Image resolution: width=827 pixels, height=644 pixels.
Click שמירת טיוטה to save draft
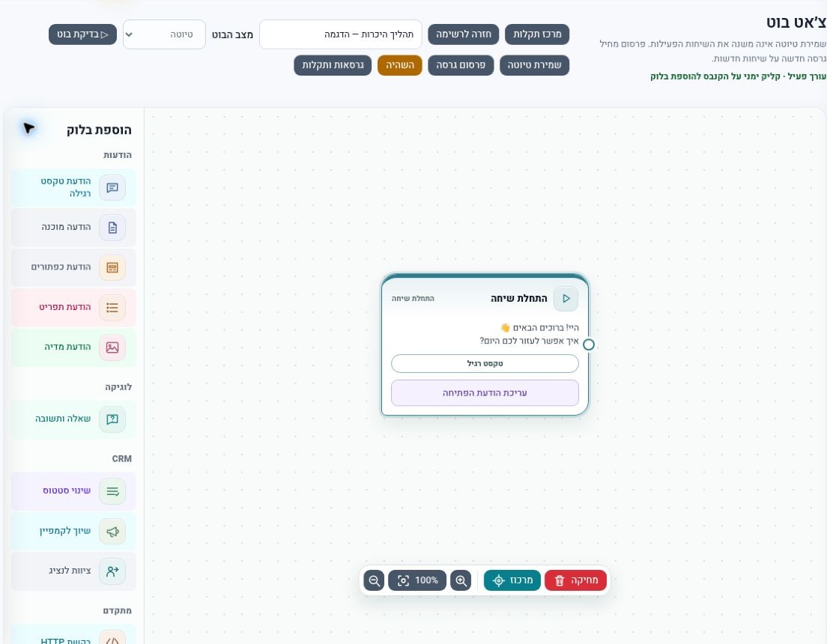[x=534, y=65]
